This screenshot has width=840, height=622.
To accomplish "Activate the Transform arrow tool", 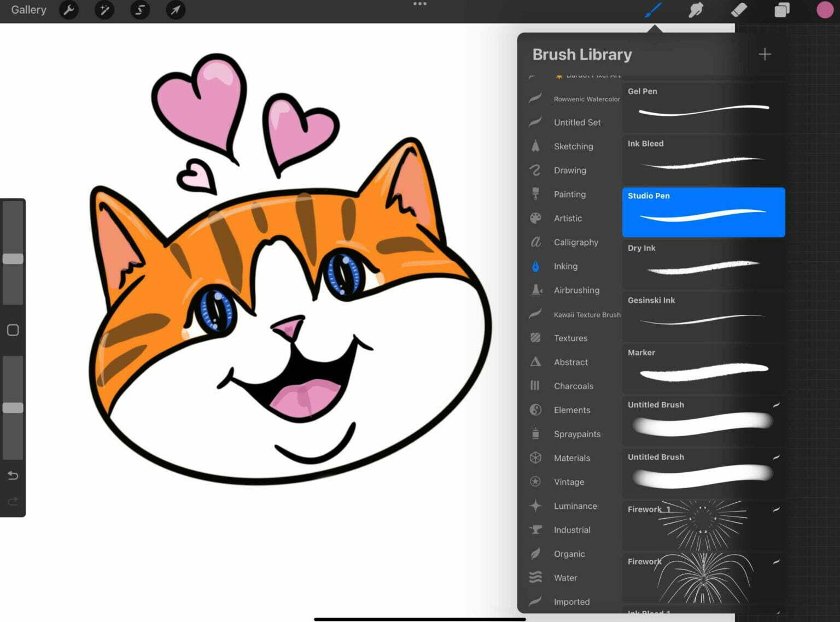I will pyautogui.click(x=176, y=10).
